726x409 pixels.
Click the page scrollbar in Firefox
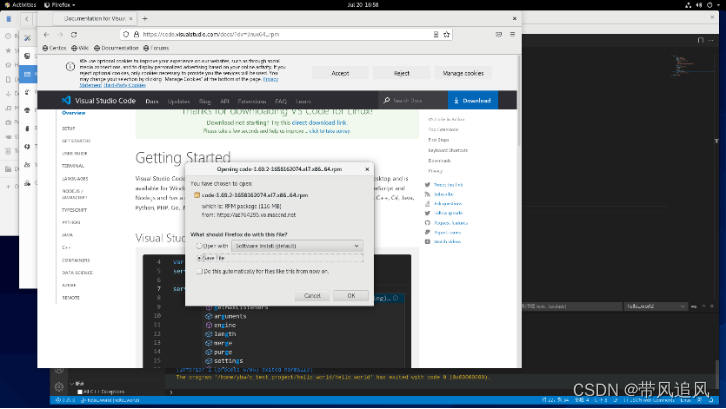(519, 101)
